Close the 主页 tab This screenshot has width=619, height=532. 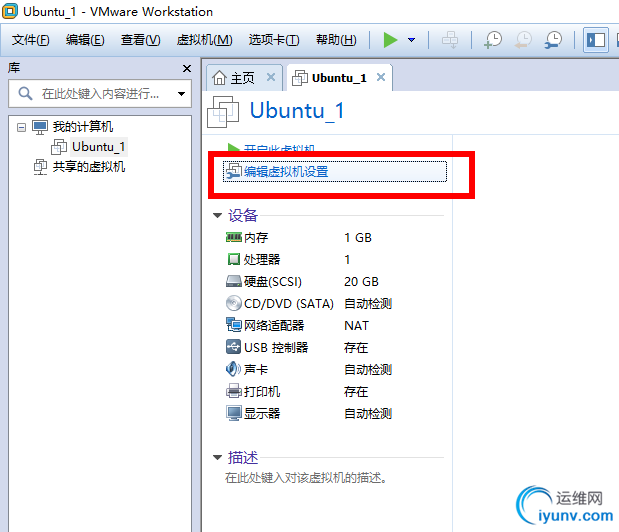pyautogui.click(x=271, y=77)
